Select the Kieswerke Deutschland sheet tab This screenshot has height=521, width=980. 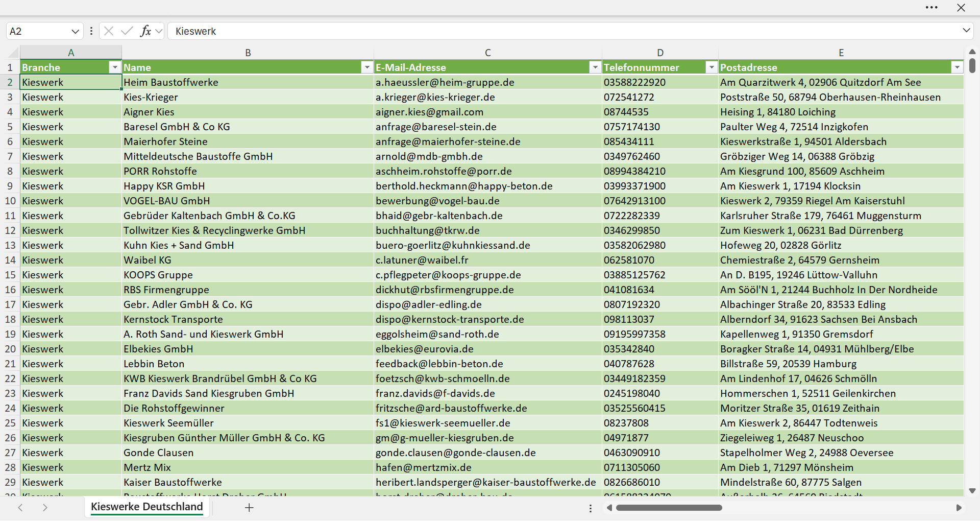pos(147,507)
